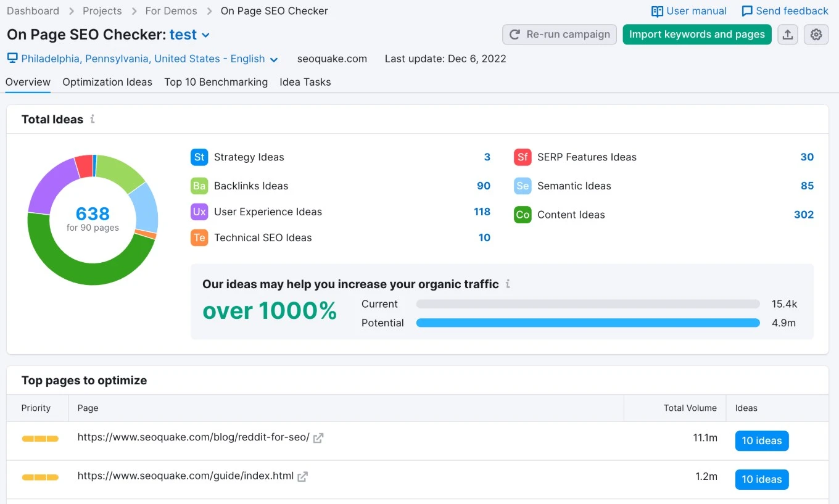
Task: Click the Technical SEO Ideas count 10
Action: click(484, 238)
